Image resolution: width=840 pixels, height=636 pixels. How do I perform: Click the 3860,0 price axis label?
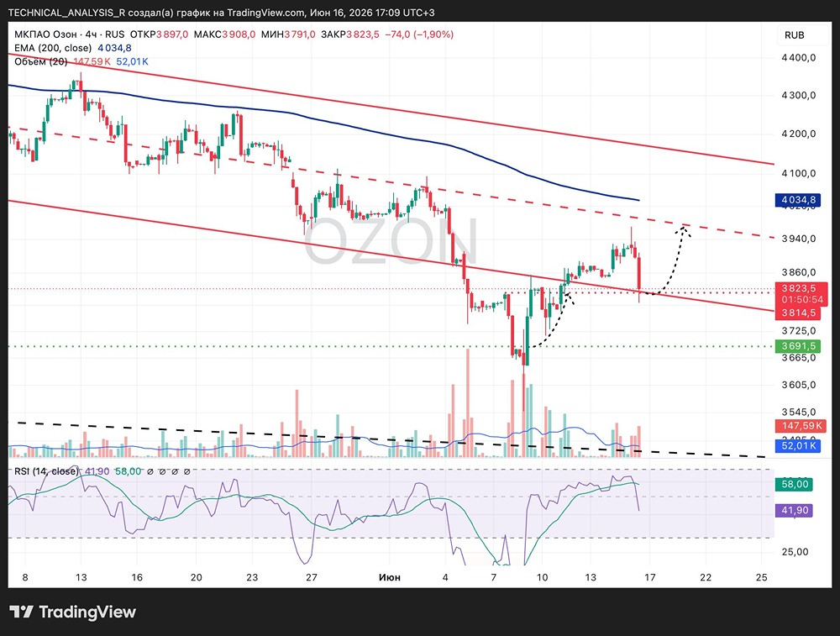coord(799,273)
